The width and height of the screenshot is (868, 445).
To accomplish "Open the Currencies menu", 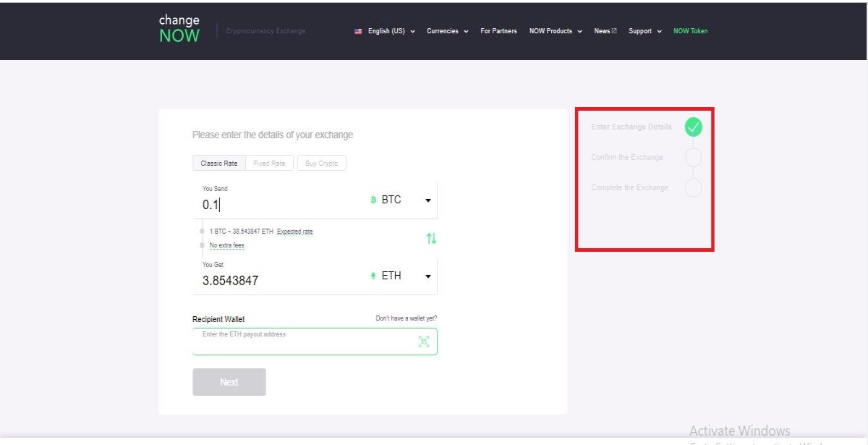I will click(x=448, y=31).
